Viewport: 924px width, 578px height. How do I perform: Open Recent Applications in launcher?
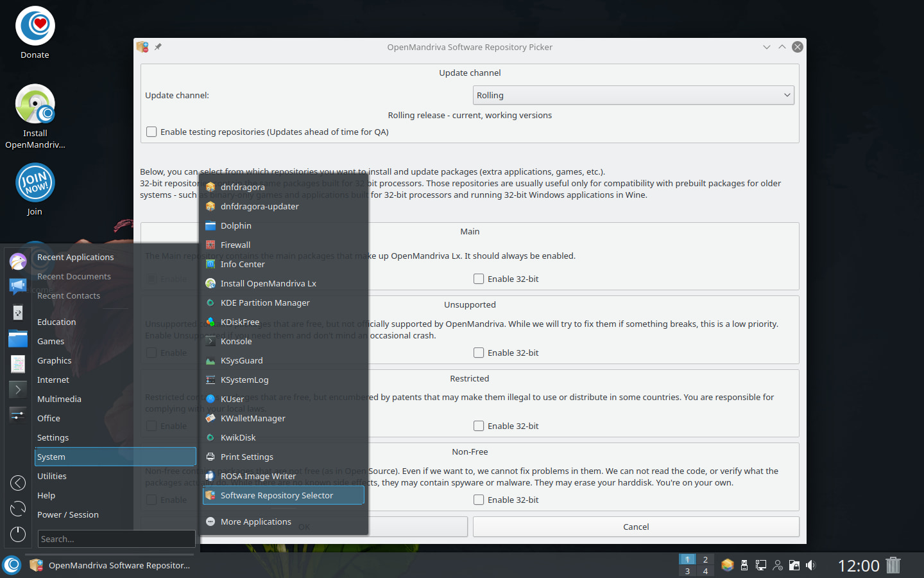pyautogui.click(x=116, y=257)
